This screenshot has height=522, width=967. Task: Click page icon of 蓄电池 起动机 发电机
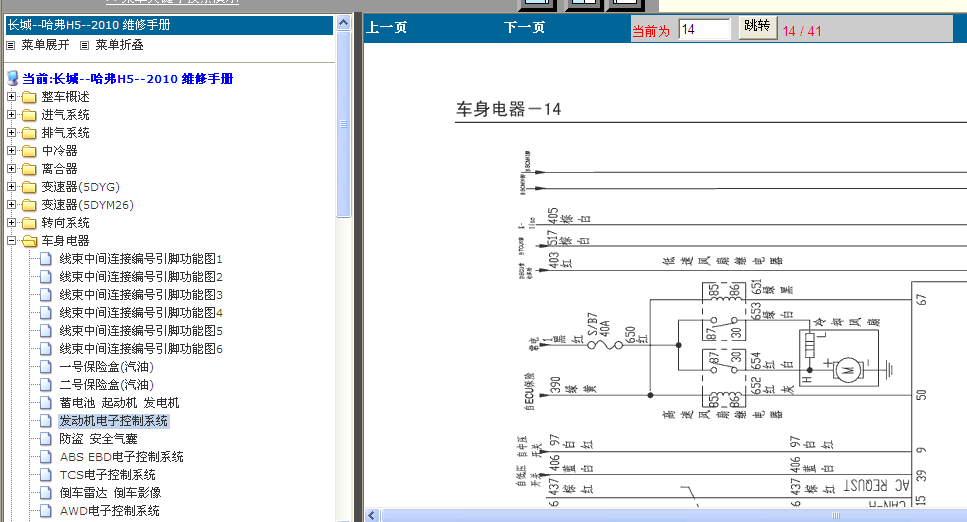click(46, 402)
